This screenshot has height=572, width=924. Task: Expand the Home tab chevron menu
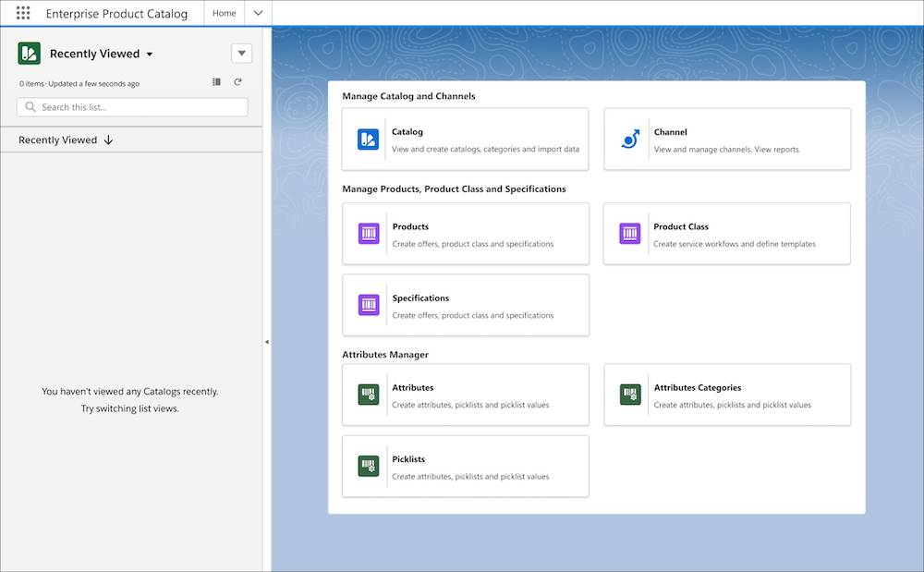click(258, 13)
